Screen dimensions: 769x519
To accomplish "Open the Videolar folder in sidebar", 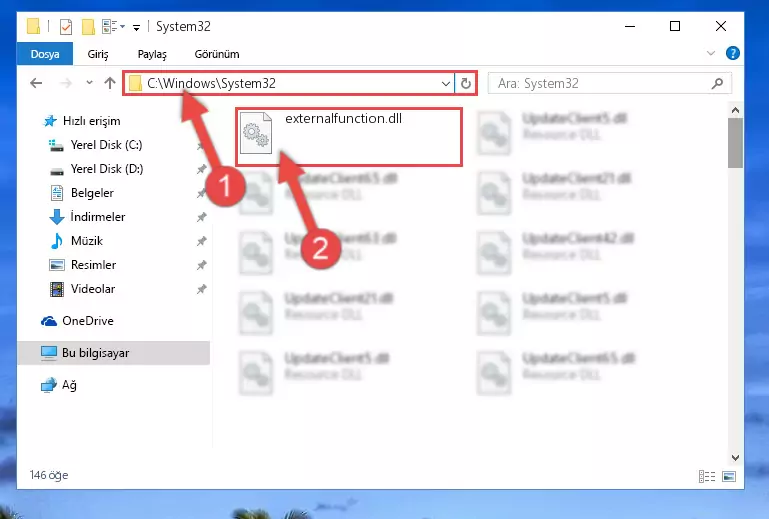I will pyautogui.click(x=93, y=289).
